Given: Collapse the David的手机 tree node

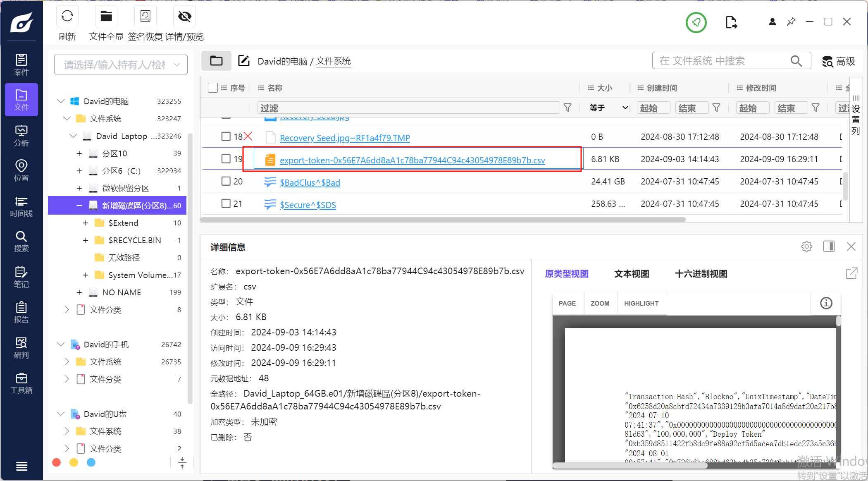Looking at the screenshot, I should point(61,345).
